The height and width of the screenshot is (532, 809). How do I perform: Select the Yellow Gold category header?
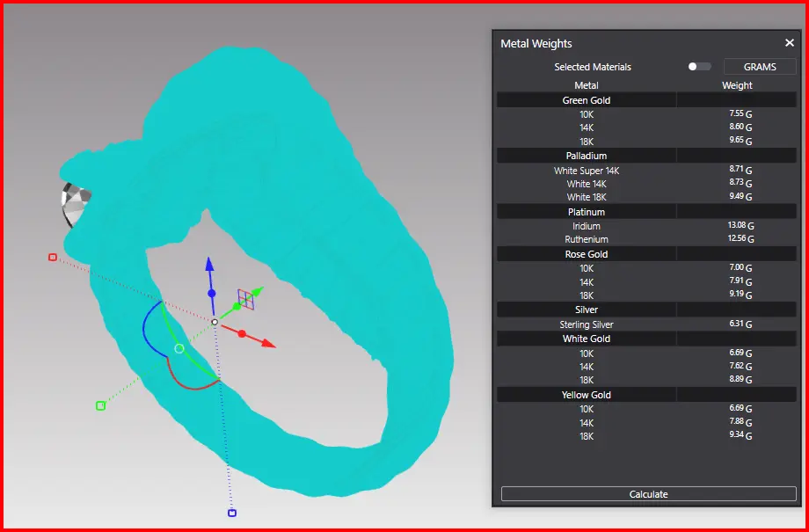click(587, 395)
